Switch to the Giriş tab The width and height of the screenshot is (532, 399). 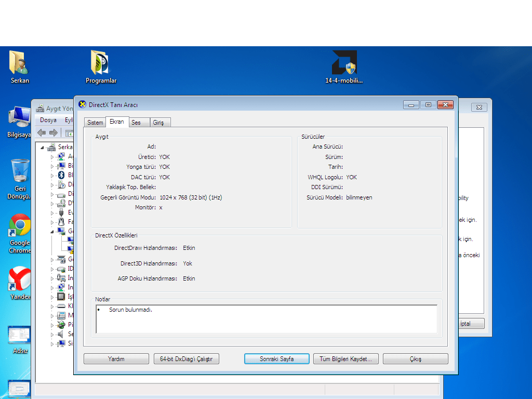click(x=160, y=123)
